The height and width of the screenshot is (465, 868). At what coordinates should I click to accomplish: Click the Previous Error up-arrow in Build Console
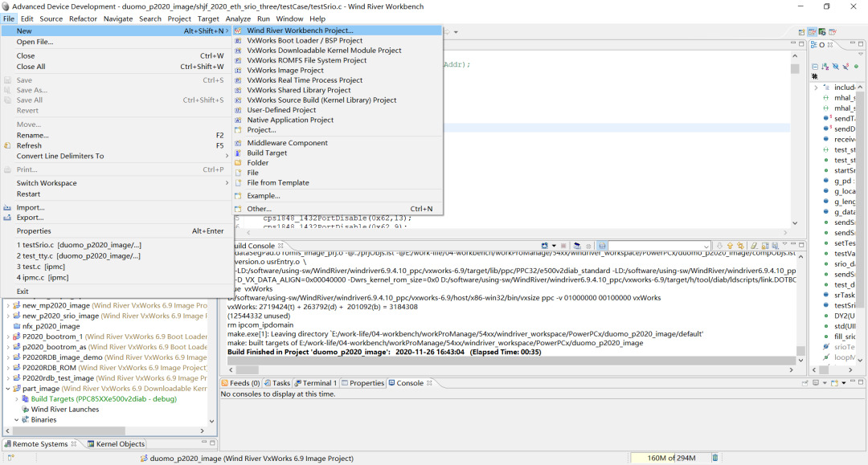pyautogui.click(x=731, y=246)
